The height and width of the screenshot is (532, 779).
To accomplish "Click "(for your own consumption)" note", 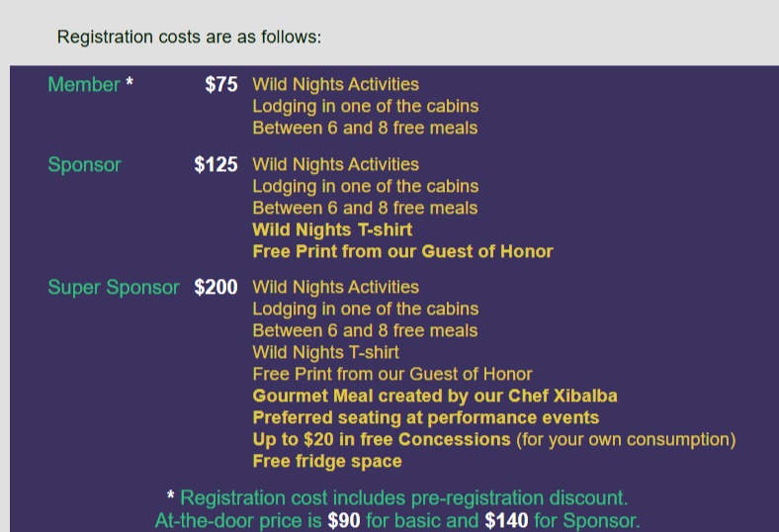I will (x=626, y=439).
